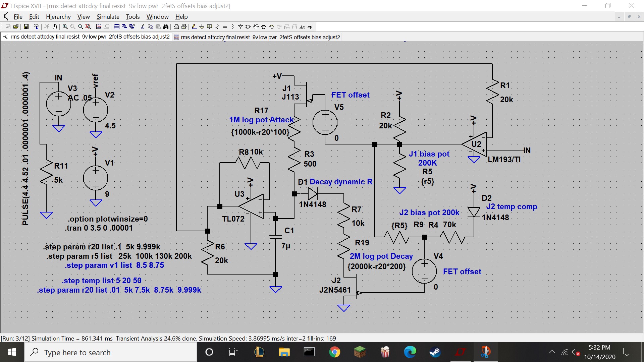Click the Zoom Out magnifier icon

click(x=80, y=27)
